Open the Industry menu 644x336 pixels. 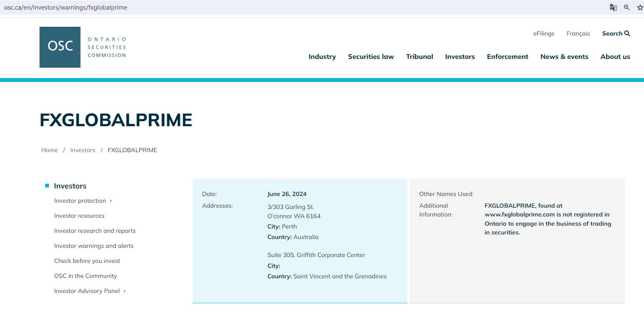[x=322, y=57]
